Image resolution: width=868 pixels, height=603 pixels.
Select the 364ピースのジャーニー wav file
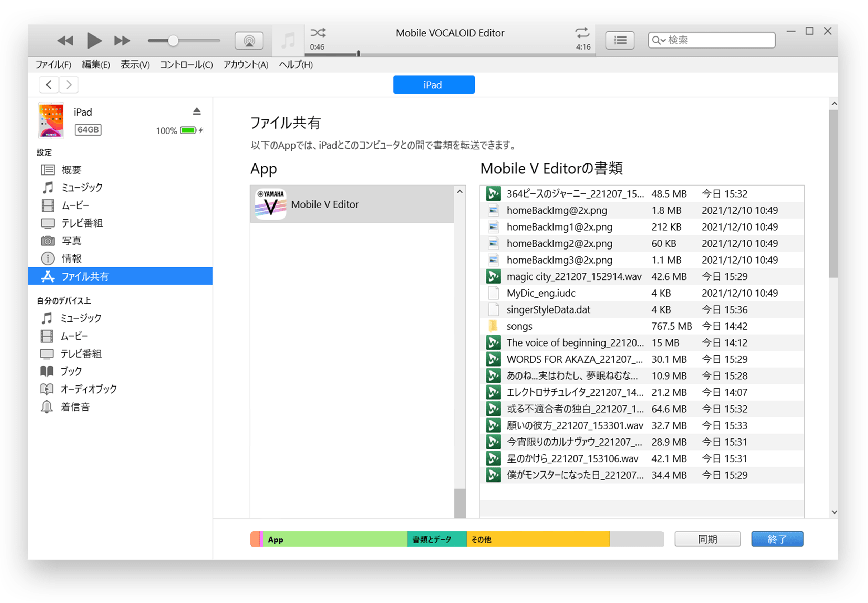642,194
